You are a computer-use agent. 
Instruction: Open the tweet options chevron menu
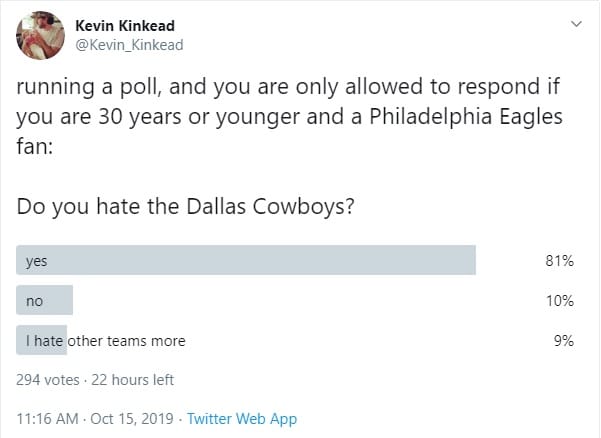click(x=575, y=23)
